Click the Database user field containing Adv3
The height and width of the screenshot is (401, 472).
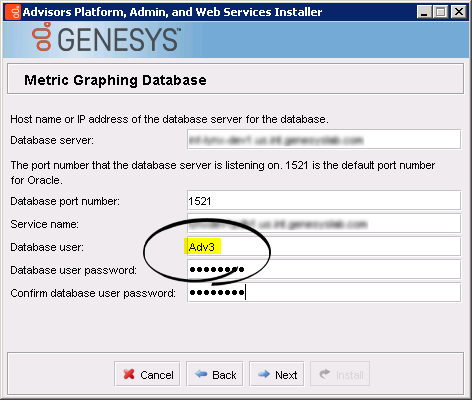coord(324,246)
